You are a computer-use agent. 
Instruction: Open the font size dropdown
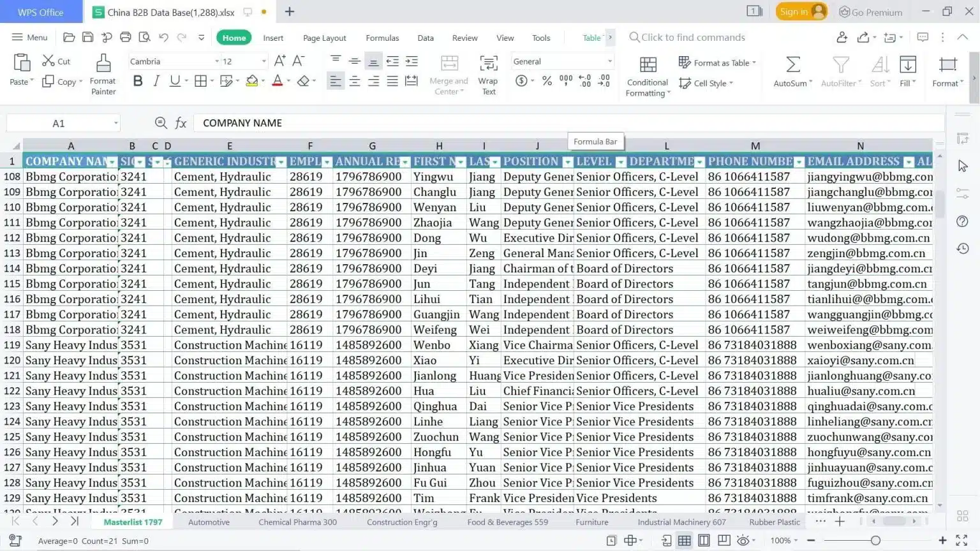click(264, 61)
